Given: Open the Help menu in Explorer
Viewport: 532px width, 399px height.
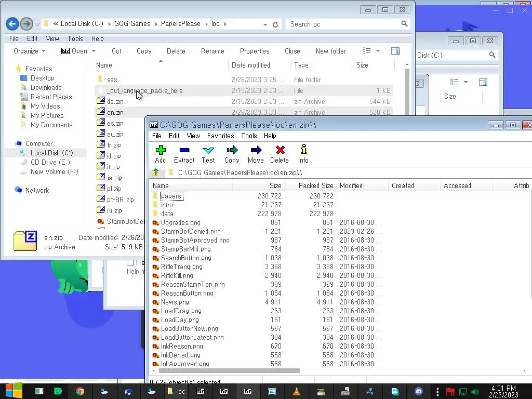Looking at the screenshot, I should point(97,38).
